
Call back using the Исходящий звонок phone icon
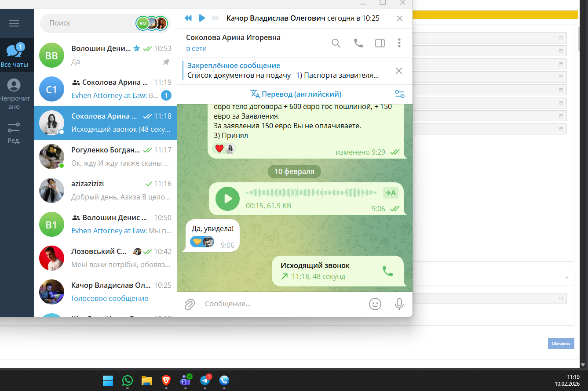pos(387,272)
